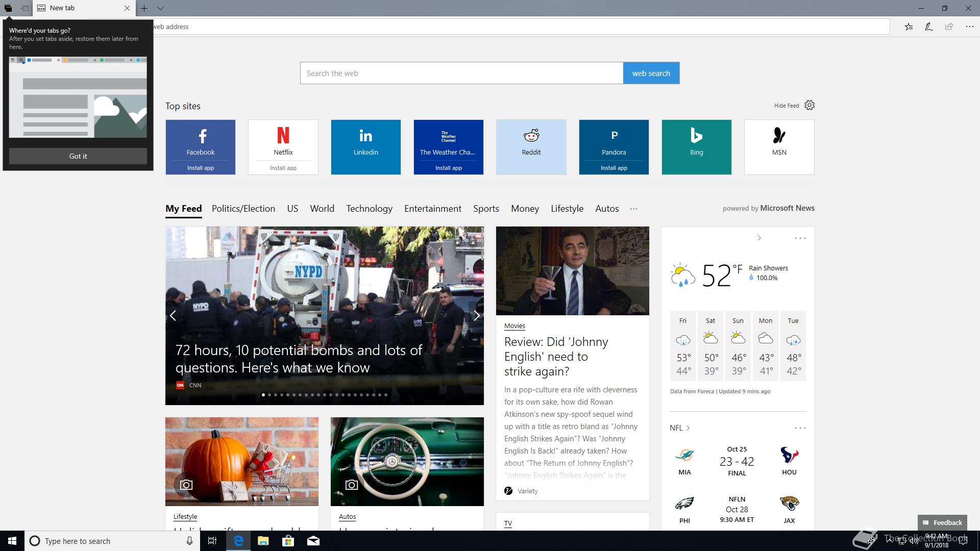Switch to Politics/Election tab
This screenshot has width=980, height=551.
pos(243,209)
